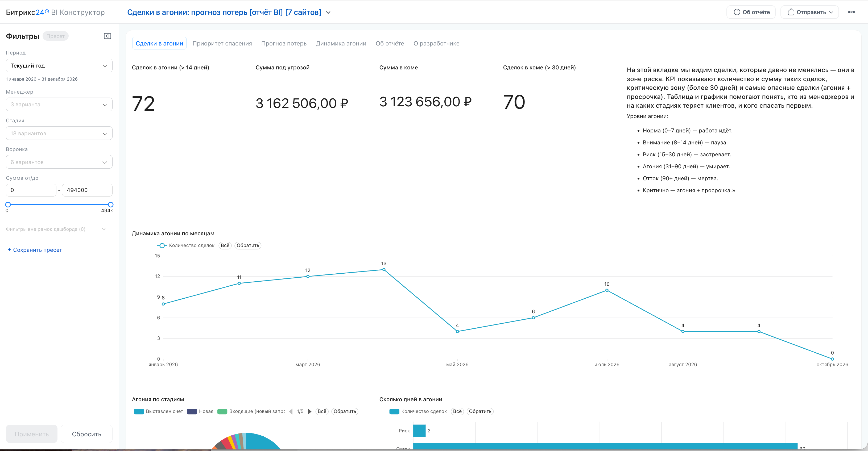Show previous legend page arrow in Агония по стадиям
The width and height of the screenshot is (868, 451).
pos(291,411)
